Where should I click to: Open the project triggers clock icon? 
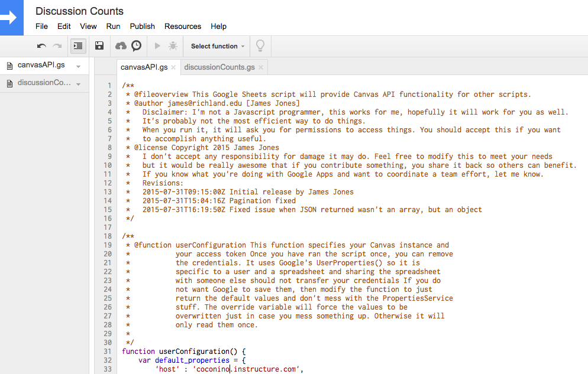(137, 45)
